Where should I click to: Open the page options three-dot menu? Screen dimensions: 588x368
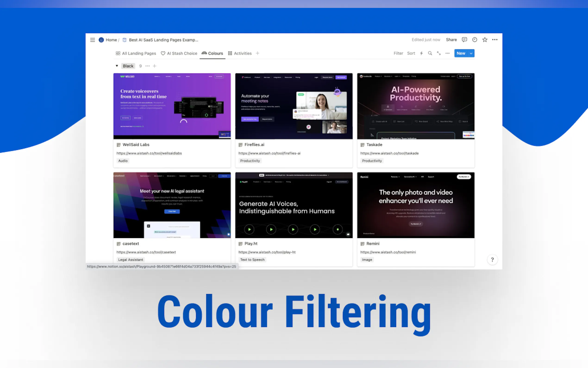tap(495, 40)
